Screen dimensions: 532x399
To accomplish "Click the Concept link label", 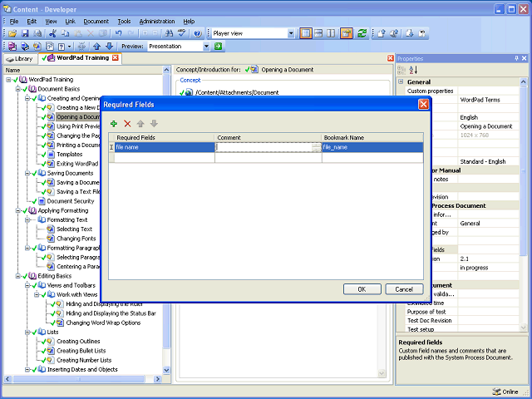I will [190, 80].
